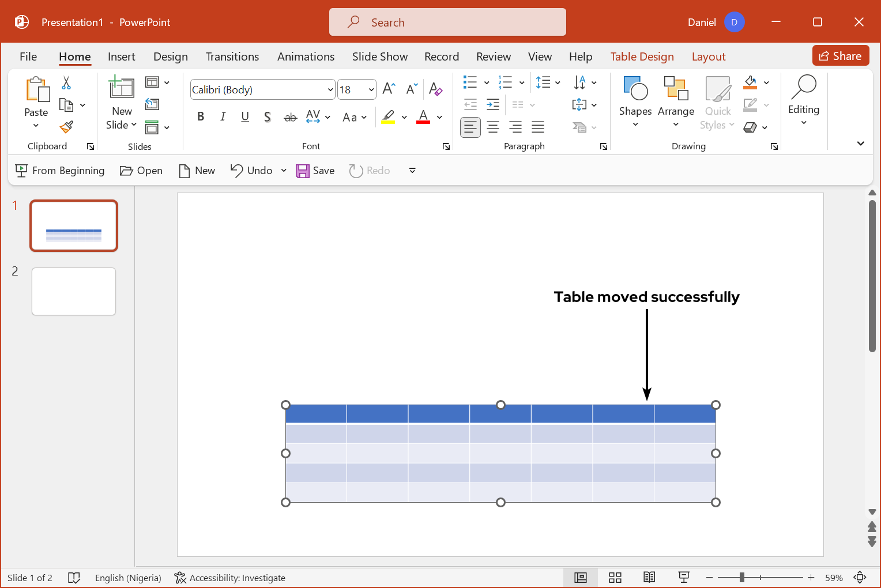Click the Cut scissors icon

(x=66, y=83)
